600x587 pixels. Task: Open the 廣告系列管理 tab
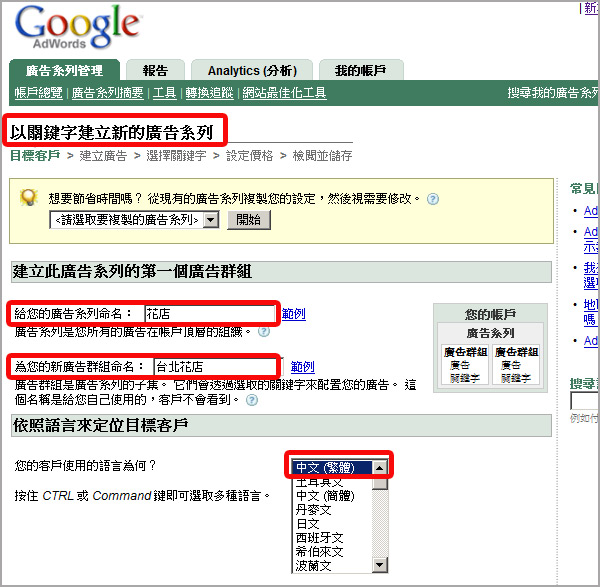pyautogui.click(x=65, y=70)
